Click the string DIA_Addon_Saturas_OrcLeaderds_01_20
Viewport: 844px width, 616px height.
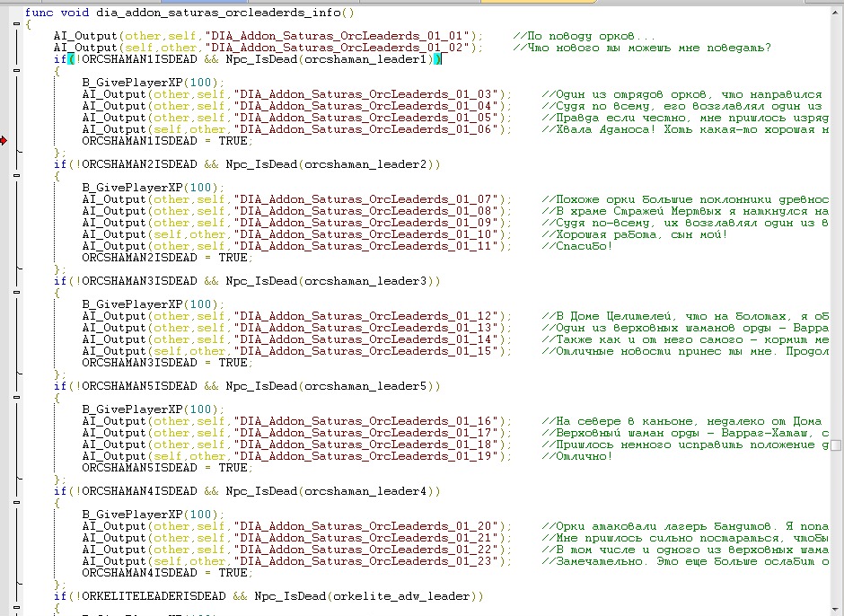[365, 526]
